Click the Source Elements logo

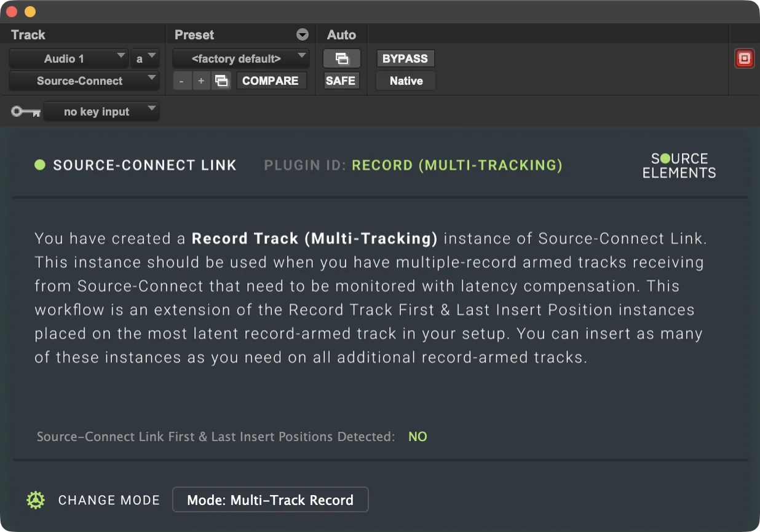click(679, 165)
